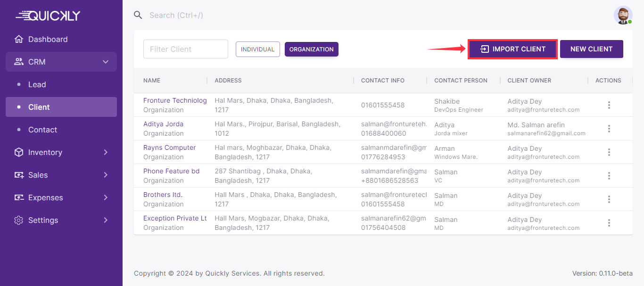Toggle the Organization client filter
Viewport: 644px width, 286px height.
click(x=311, y=49)
